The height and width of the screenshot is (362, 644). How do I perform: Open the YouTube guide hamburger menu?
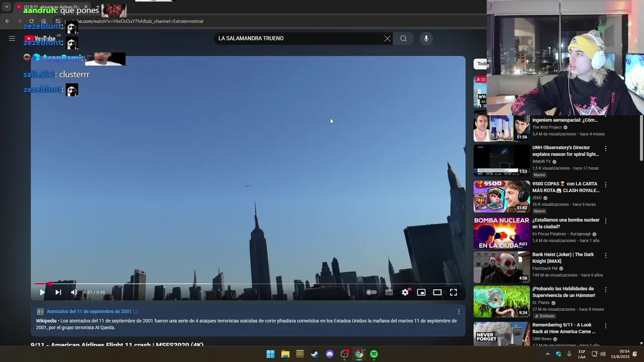pos(12,38)
